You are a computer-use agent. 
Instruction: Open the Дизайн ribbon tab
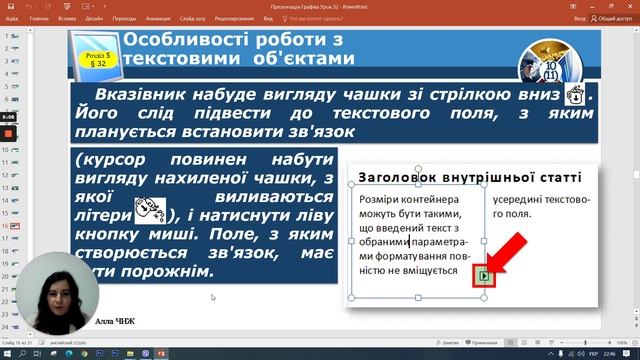tap(94, 19)
